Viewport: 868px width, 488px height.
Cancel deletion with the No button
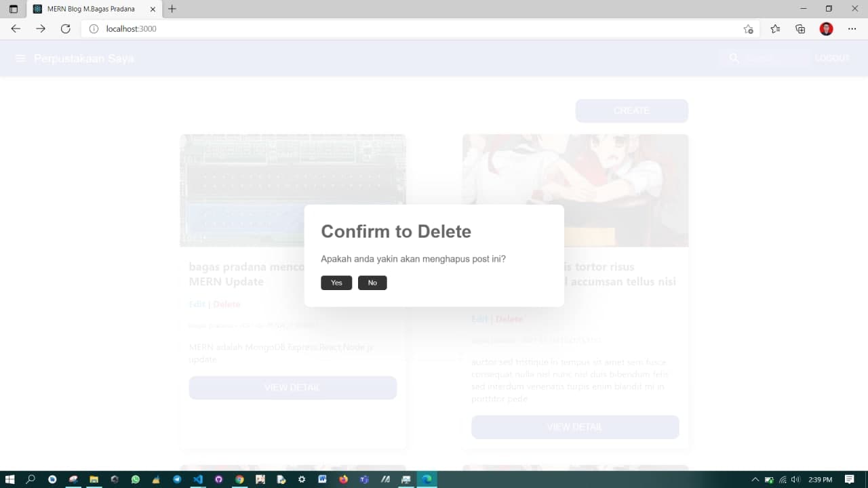click(372, 283)
